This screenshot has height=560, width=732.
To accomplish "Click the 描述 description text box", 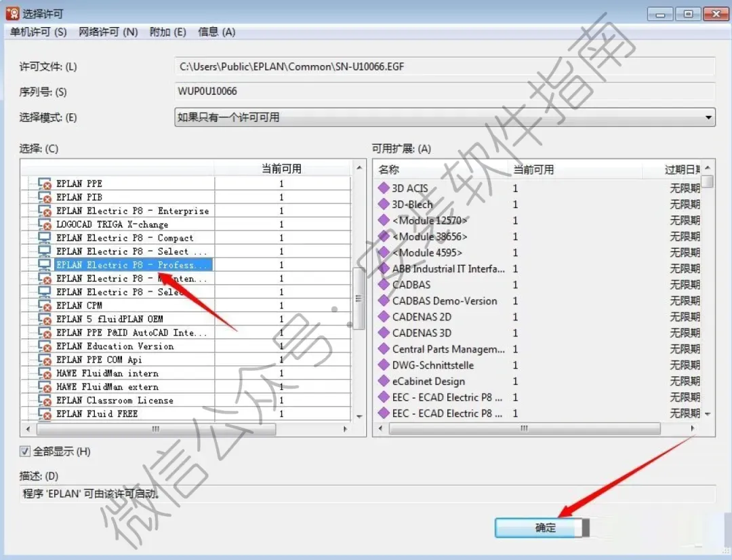I will point(367,494).
